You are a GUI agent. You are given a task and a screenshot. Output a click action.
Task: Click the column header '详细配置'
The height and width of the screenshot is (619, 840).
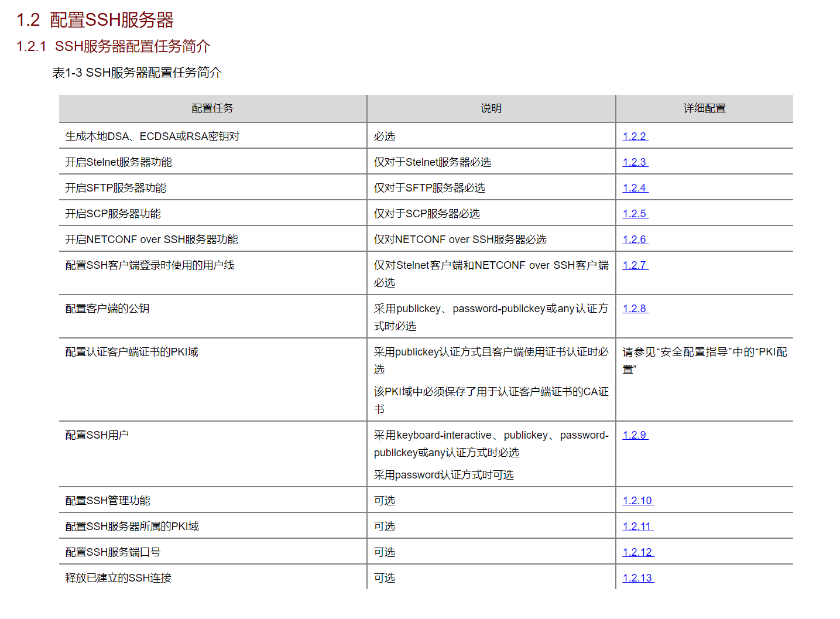tap(705, 108)
